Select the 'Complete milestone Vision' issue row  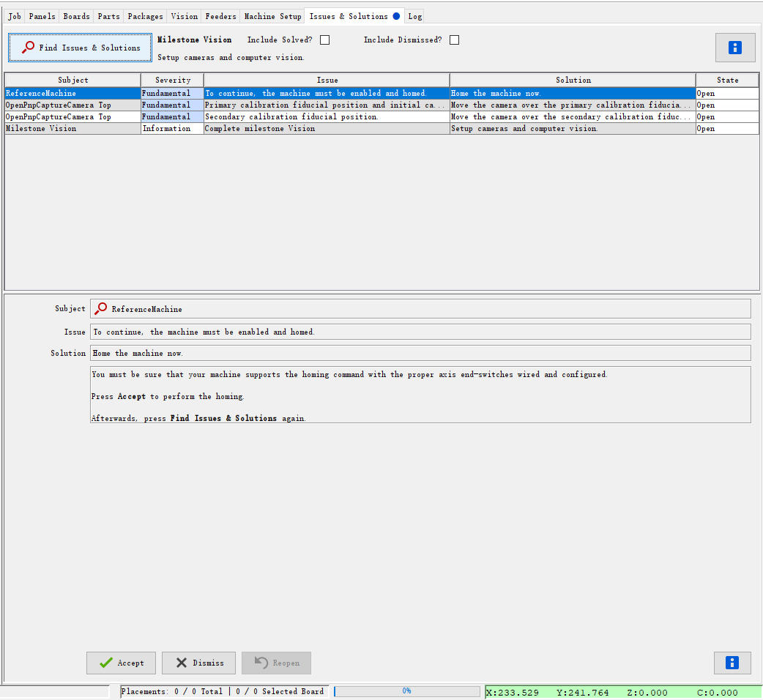(381, 128)
